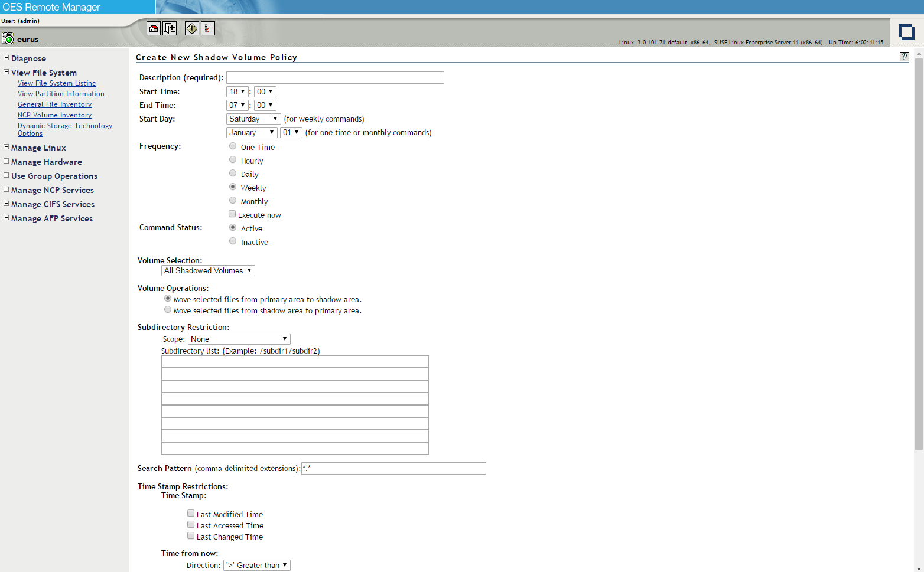Open the checklist configuration icon
Screen dimensions: 924x572
pos(208,28)
